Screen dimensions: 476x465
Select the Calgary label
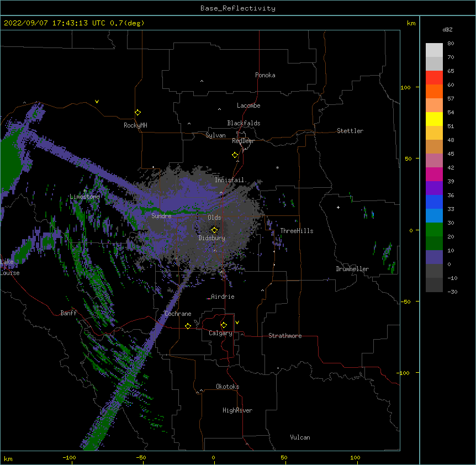(x=221, y=333)
